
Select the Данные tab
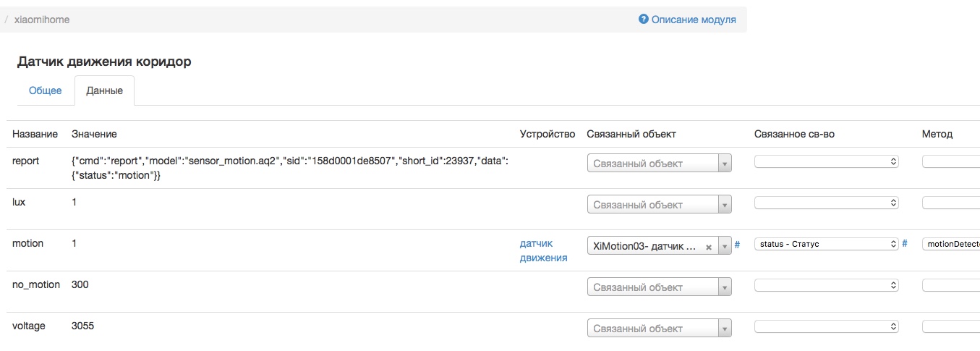tap(104, 91)
